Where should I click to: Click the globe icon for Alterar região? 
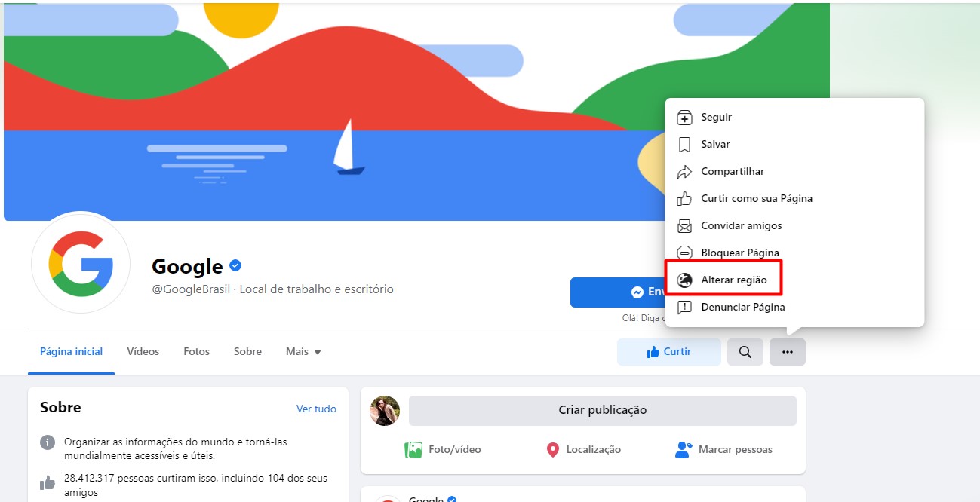pyautogui.click(x=684, y=280)
